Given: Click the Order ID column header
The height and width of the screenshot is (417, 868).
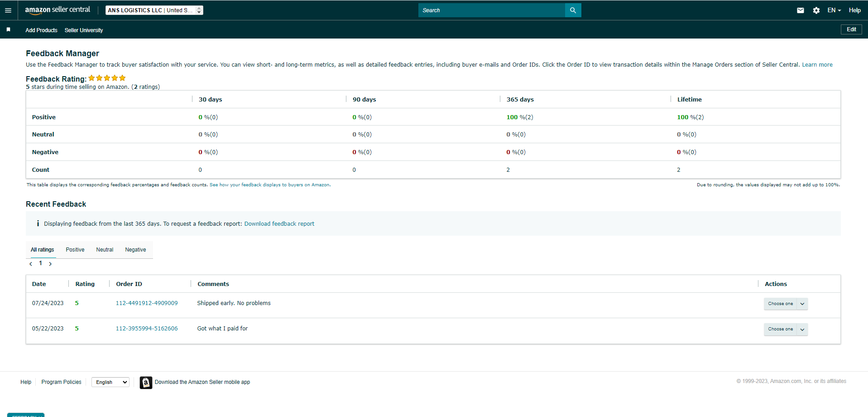Looking at the screenshot, I should [x=129, y=284].
